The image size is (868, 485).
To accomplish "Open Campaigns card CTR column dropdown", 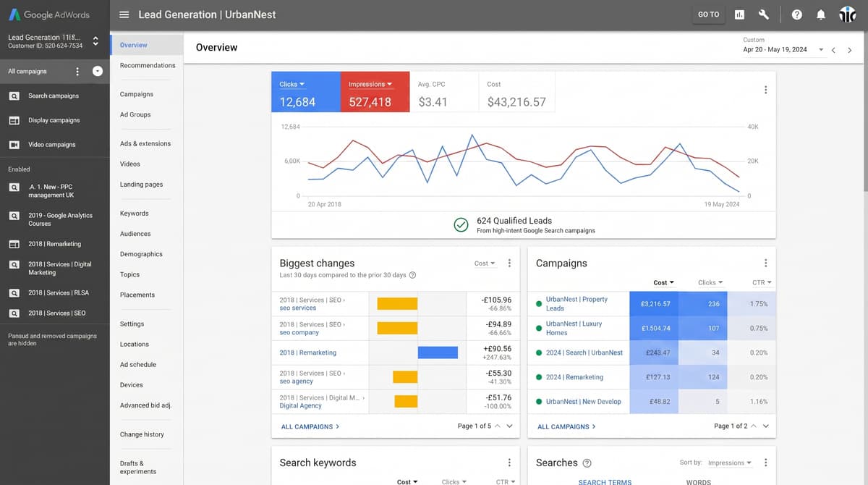I will click(762, 282).
